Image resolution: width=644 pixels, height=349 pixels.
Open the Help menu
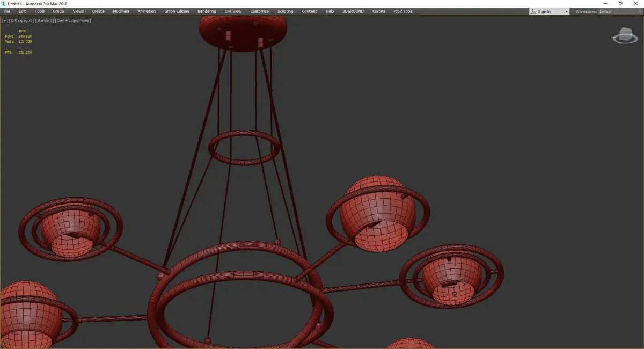pos(330,11)
